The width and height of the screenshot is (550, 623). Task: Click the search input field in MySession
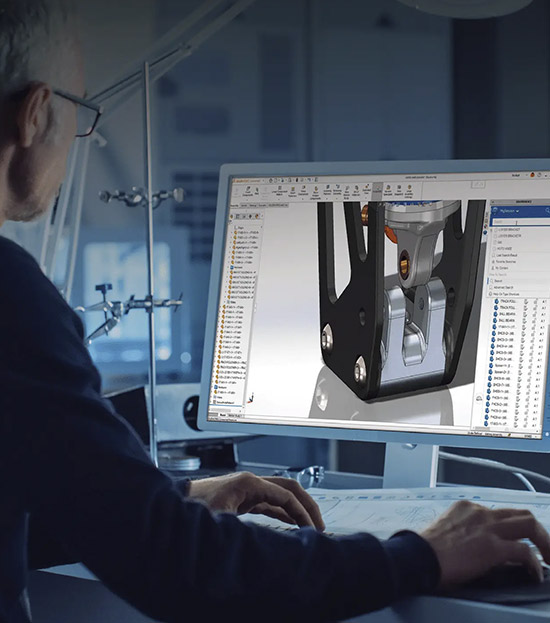[521, 222]
